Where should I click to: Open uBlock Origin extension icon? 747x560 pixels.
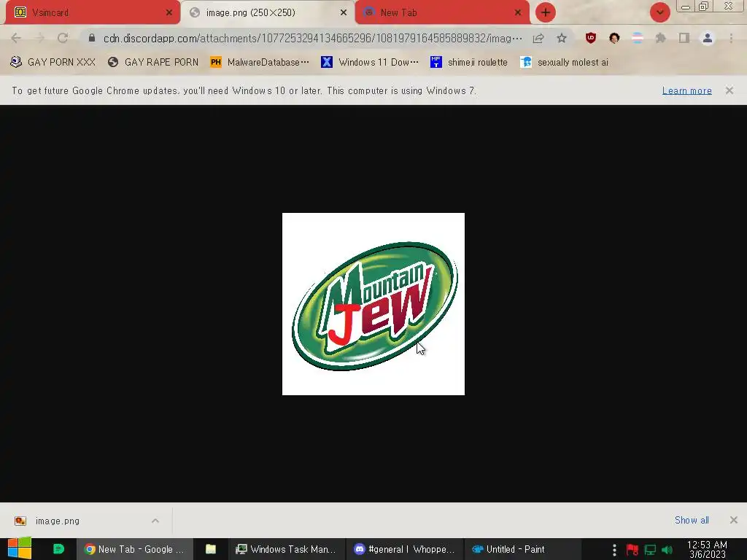point(591,38)
